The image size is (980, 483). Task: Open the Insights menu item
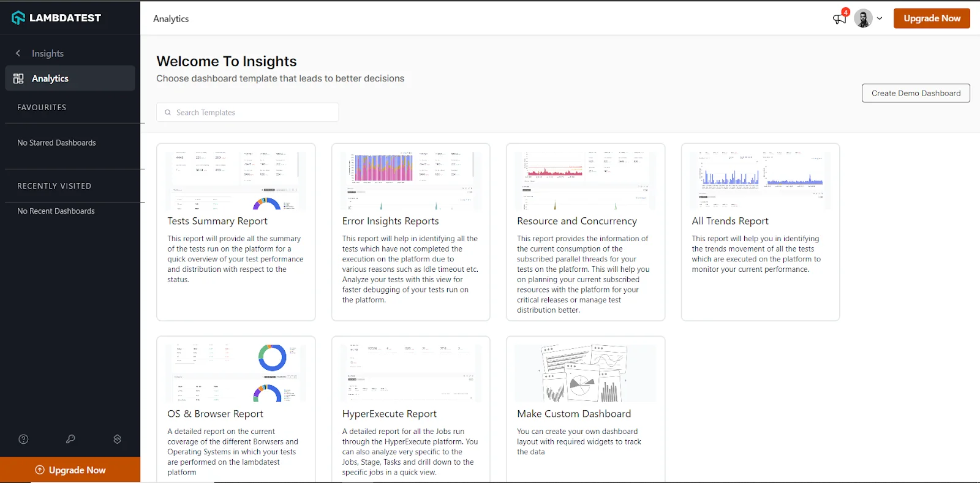(x=47, y=53)
